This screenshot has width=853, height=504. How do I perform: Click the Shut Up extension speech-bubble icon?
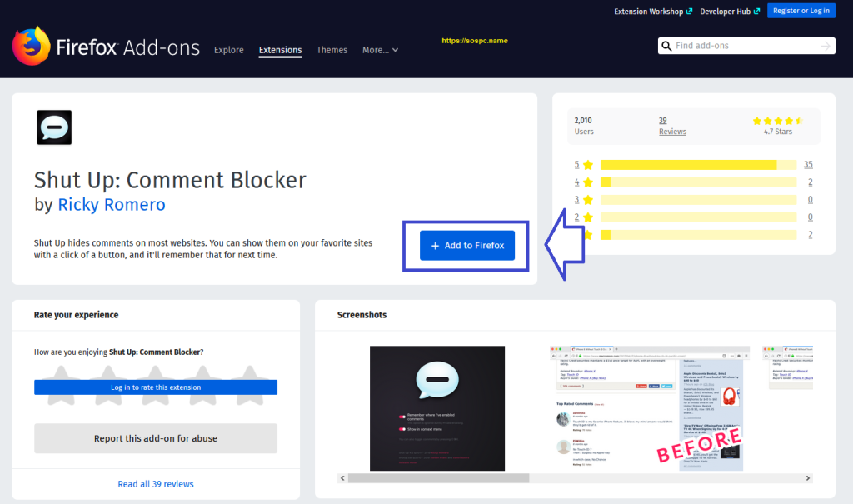tap(54, 127)
